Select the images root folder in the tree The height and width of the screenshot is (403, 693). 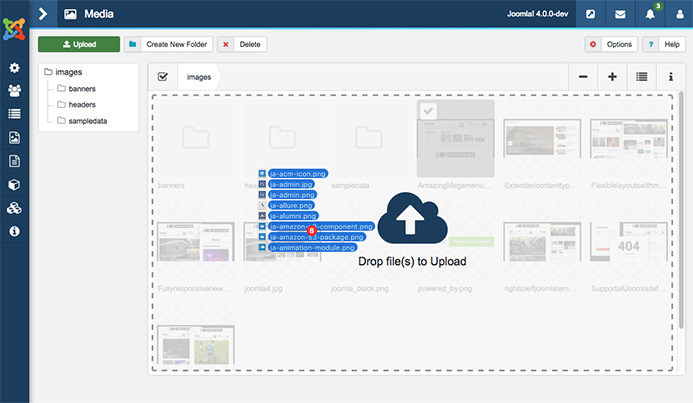63,72
